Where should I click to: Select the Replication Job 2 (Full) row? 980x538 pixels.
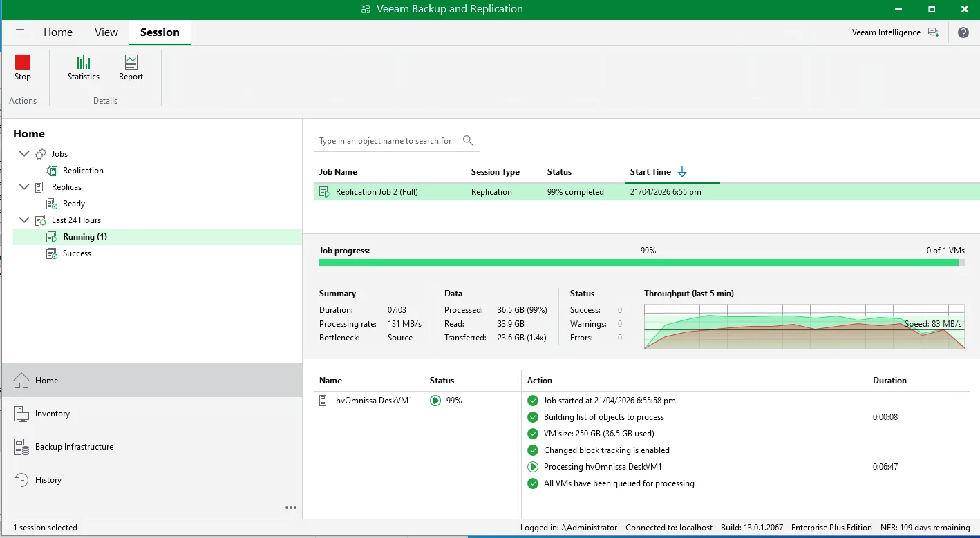(377, 192)
